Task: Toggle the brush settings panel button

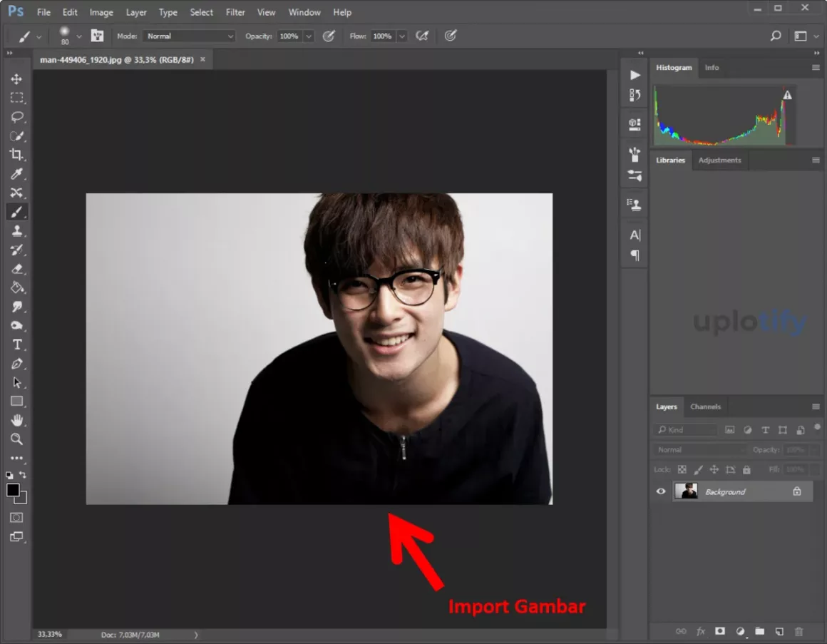Action: pyautogui.click(x=97, y=36)
